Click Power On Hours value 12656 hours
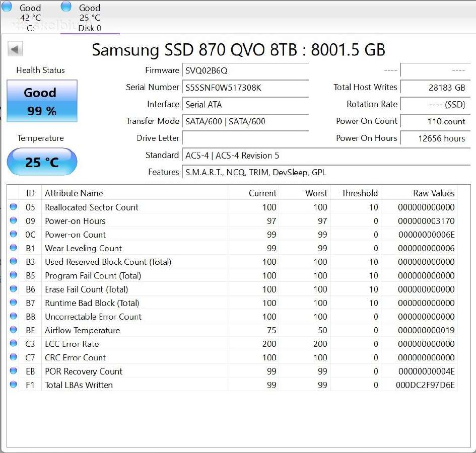This screenshot has height=453, width=476. [435, 138]
